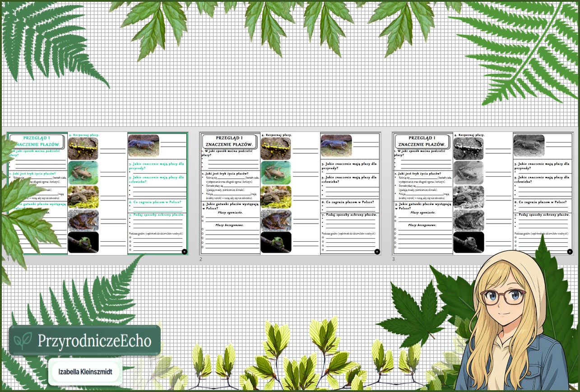Click the PrzyrodniczeEcho brand name text
The height and width of the screenshot is (392, 580).
coord(94,341)
